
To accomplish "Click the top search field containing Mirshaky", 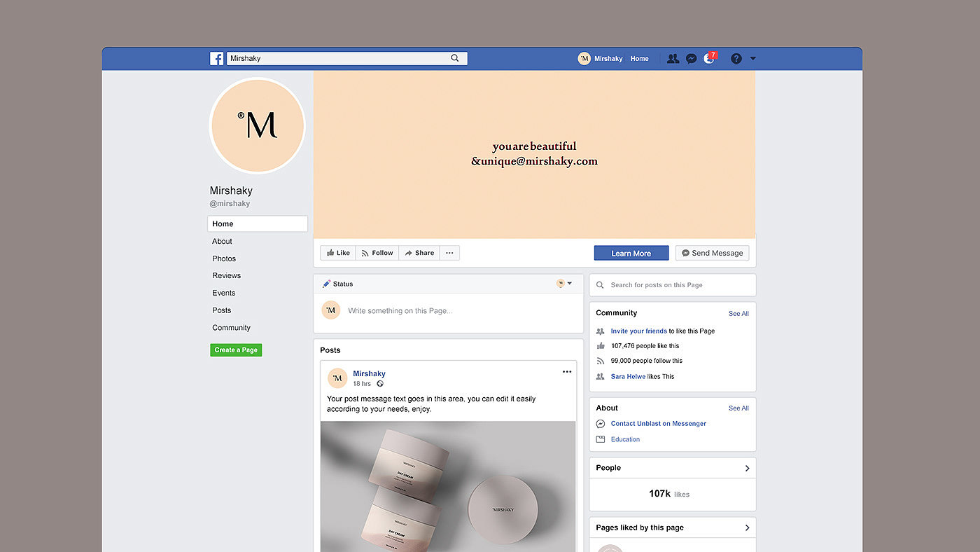I will (x=346, y=59).
